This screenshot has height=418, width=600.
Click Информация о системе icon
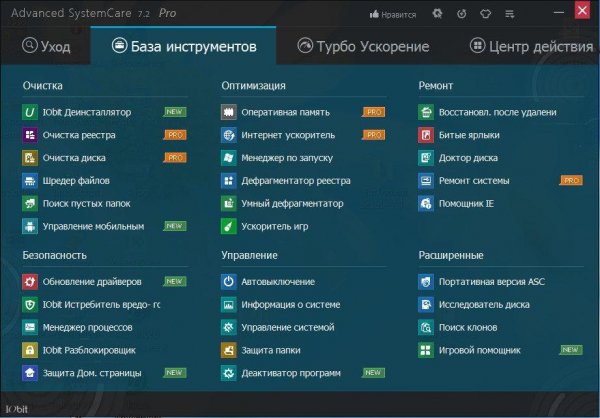pyautogui.click(x=229, y=305)
